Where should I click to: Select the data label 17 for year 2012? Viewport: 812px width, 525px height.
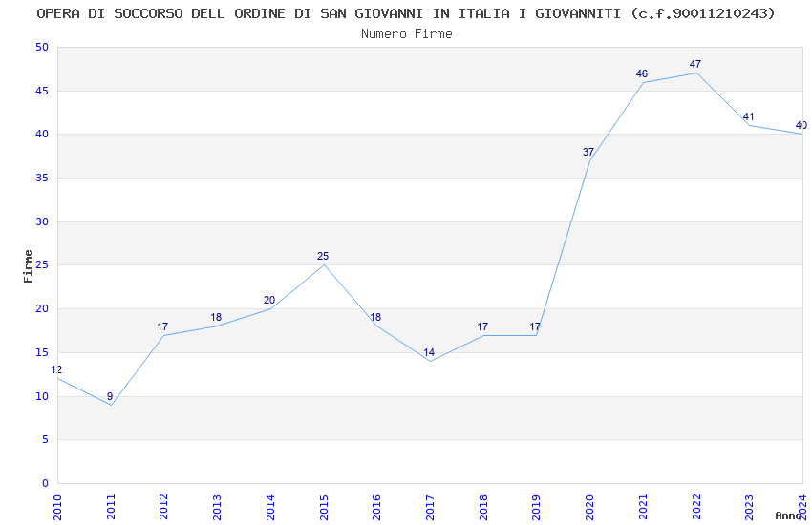point(162,326)
